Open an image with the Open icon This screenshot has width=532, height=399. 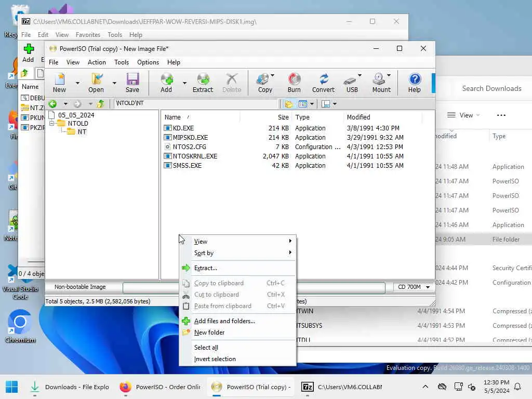coord(96,79)
